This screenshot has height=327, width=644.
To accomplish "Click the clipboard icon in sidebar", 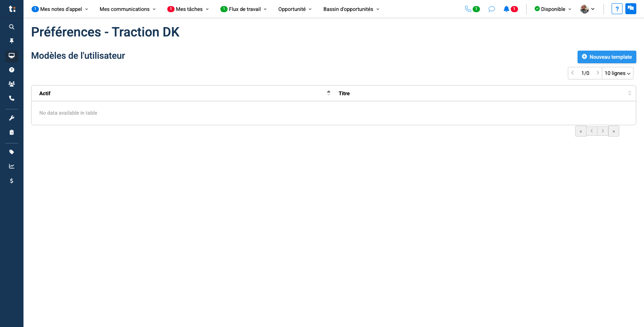I will 12,132.
